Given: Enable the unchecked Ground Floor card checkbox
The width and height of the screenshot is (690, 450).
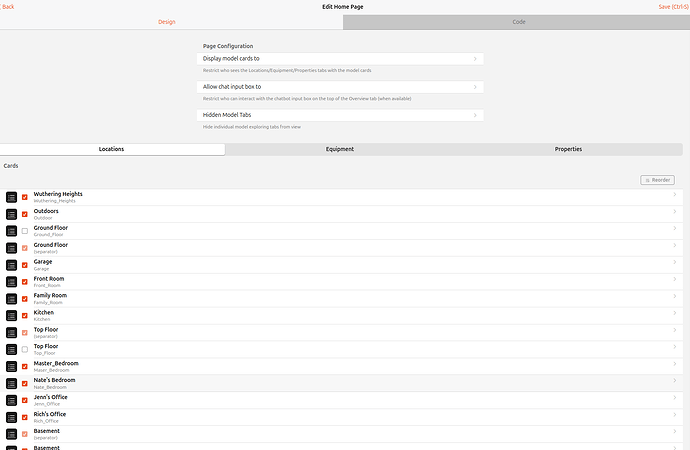Looking at the screenshot, I should coord(25,231).
